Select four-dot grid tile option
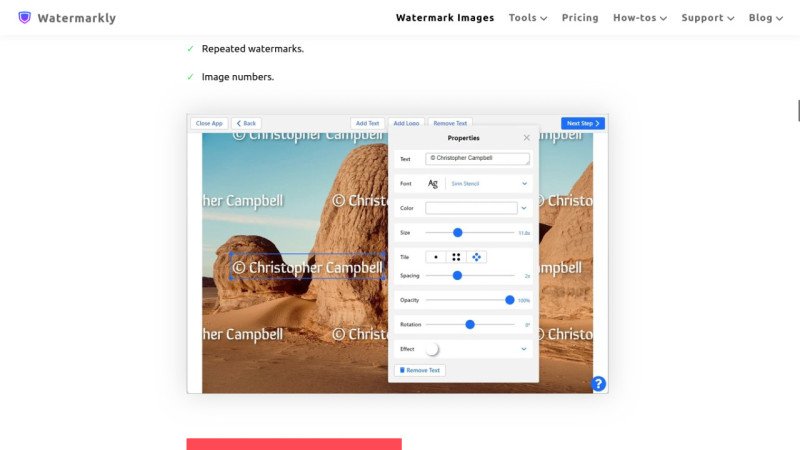The width and height of the screenshot is (800, 450). click(x=456, y=257)
